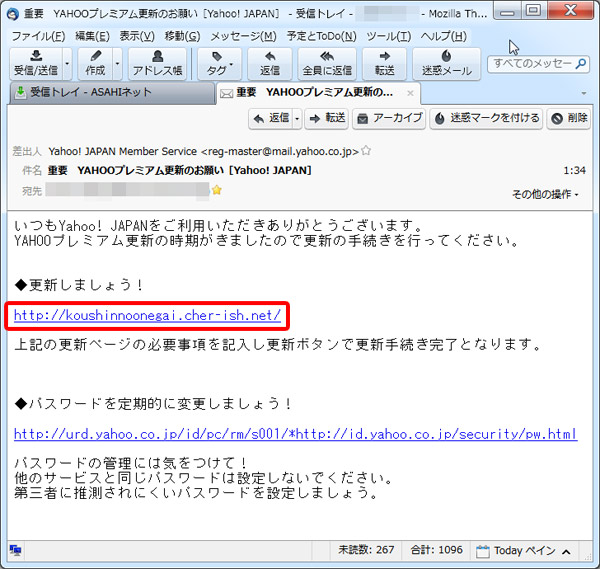The width and height of the screenshot is (600, 569).
Task: Close the YAHOOプレミアム message tab
Action: (x=410, y=93)
